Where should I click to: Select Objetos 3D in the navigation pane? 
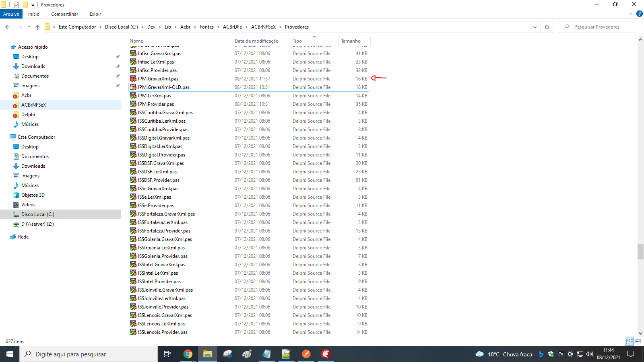coord(33,195)
